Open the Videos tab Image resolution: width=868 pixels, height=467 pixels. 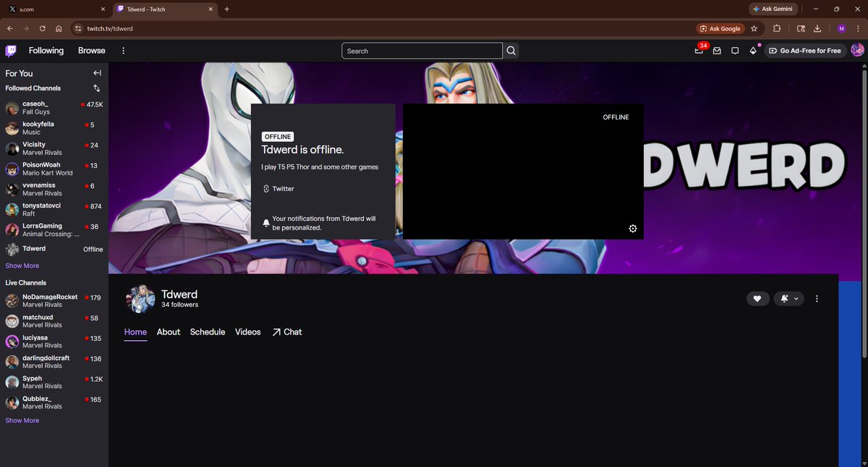pos(248,332)
